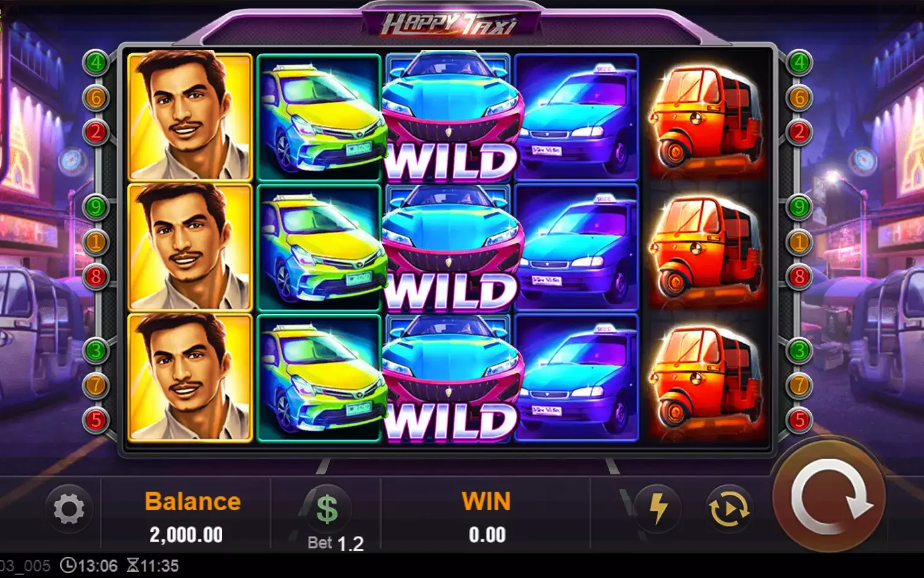Click the Bet 1.2 amount label
The width and height of the screenshot is (924, 578).
click(336, 543)
